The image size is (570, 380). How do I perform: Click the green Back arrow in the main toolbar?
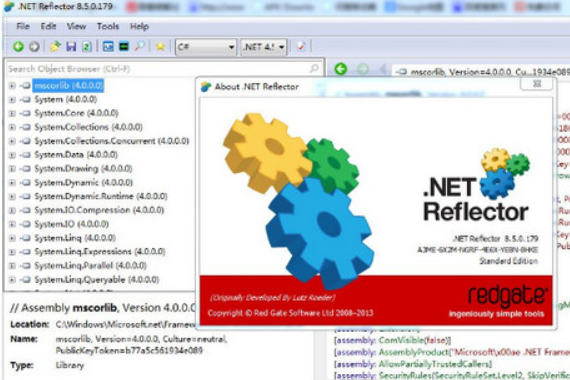(18, 47)
